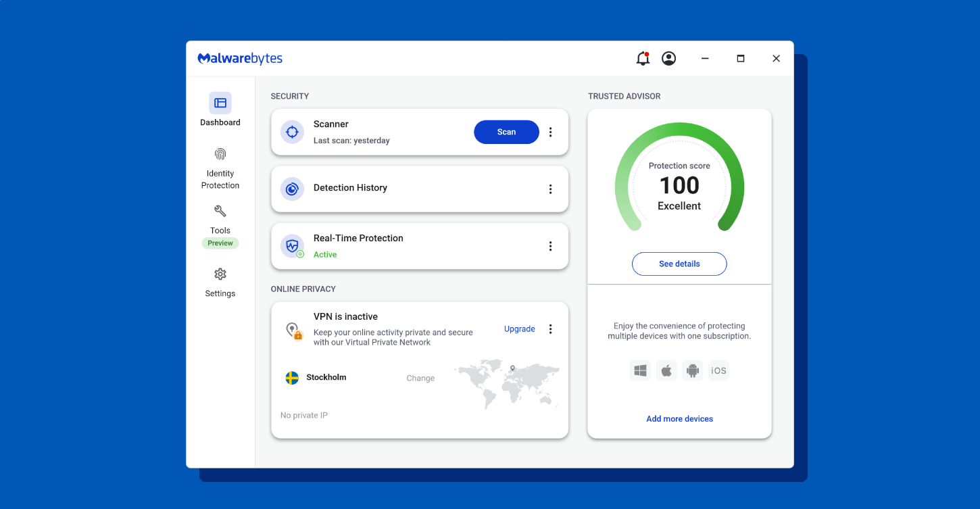980x509 pixels.
Task: Select the Windows platform icon
Action: [x=640, y=370]
